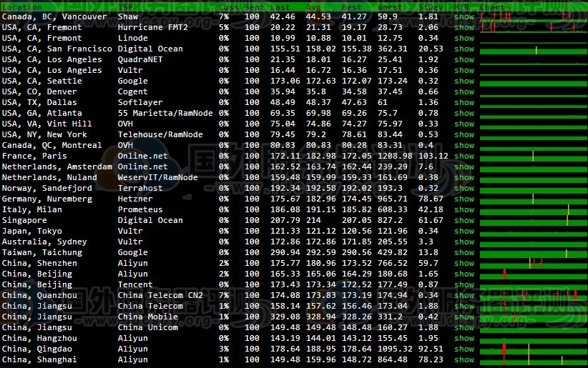This screenshot has width=588, height=368.
Task: Open MTR show link for Tokyo Vultr row
Action: [x=464, y=231]
